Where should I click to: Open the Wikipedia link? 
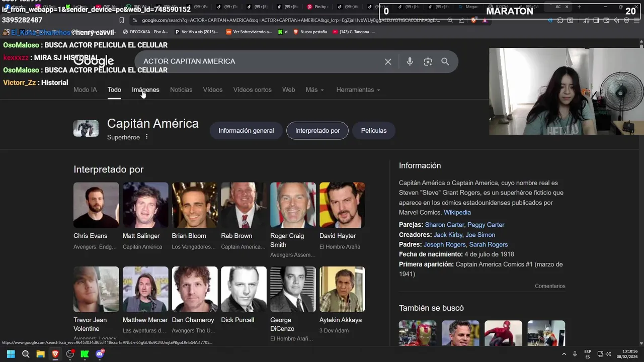(x=457, y=212)
